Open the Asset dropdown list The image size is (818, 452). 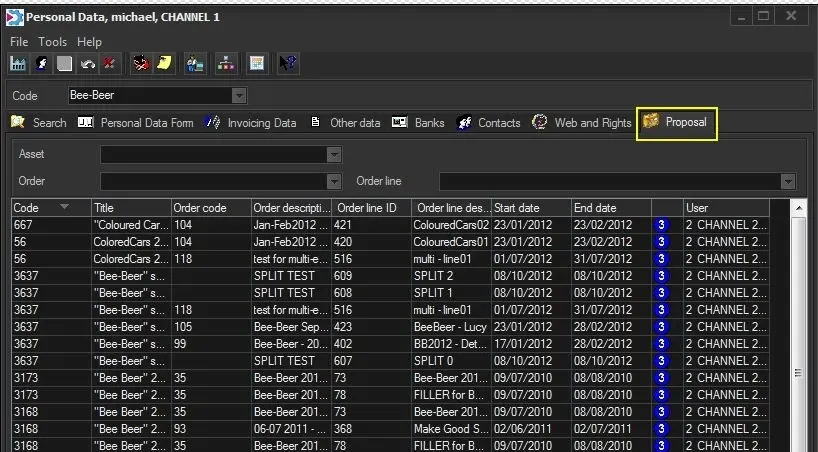(334, 155)
